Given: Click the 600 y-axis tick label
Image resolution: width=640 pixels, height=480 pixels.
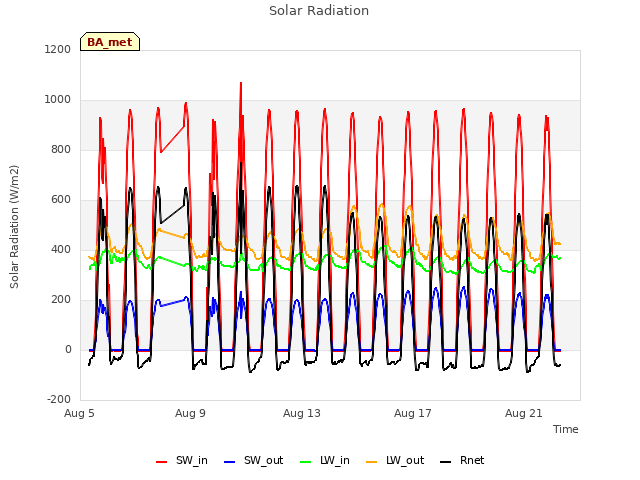Looking at the screenshot, I should [x=61, y=199].
